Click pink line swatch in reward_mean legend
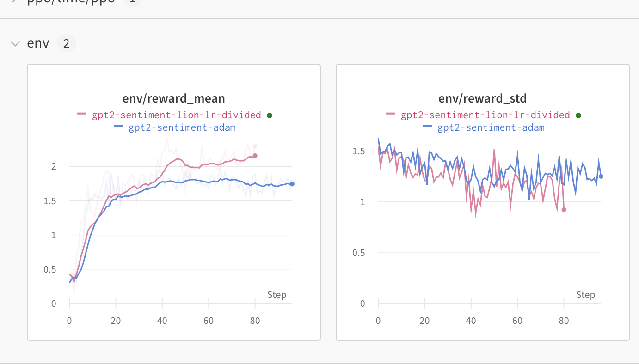 click(82, 115)
